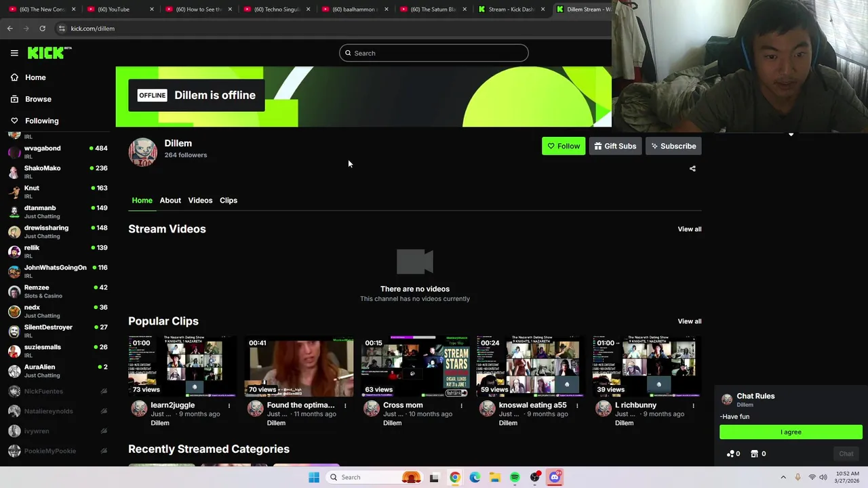Switch to the Videos tab
The image size is (868, 488).
[200, 200]
